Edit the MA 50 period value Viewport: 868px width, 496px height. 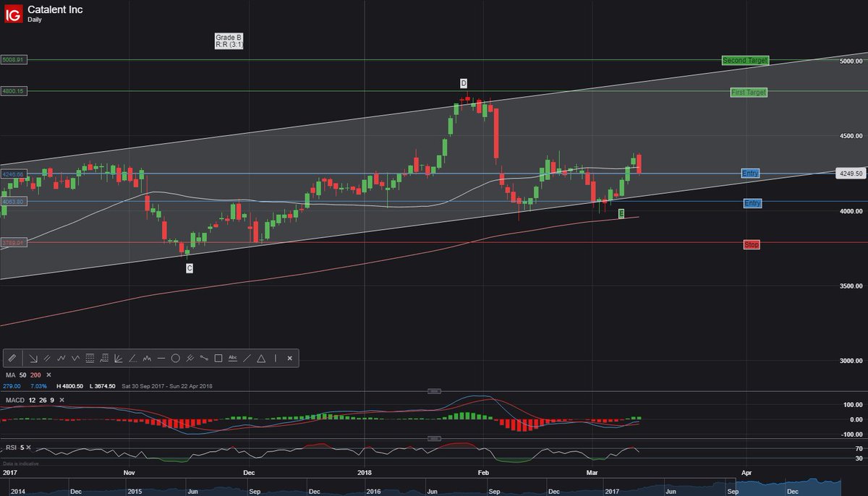pos(22,375)
